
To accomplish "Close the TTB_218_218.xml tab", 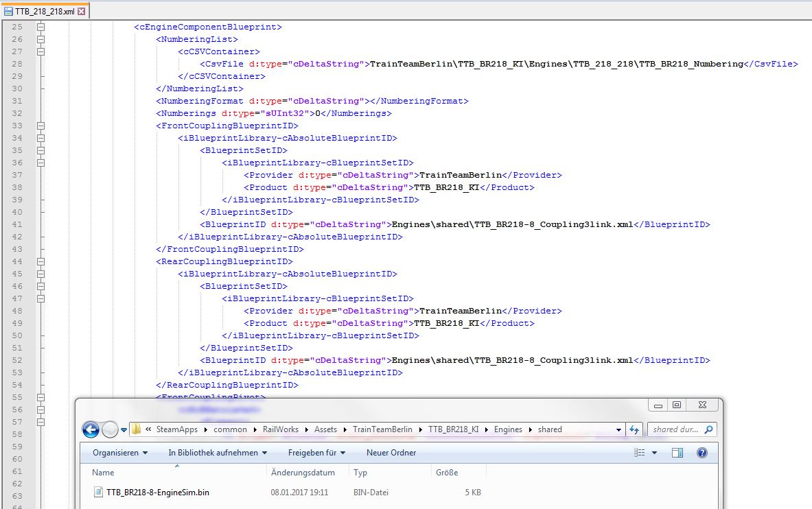I will [x=81, y=11].
